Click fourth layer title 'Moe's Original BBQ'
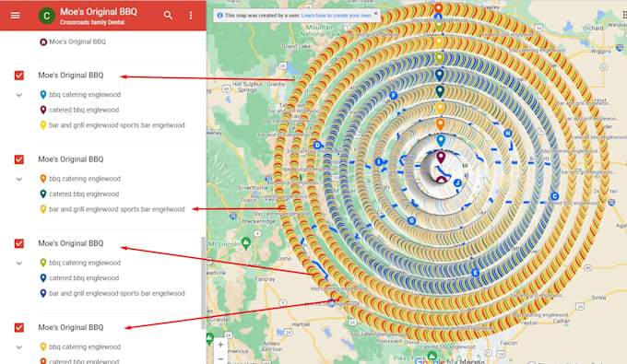The width and height of the screenshot is (627, 364). tap(71, 327)
